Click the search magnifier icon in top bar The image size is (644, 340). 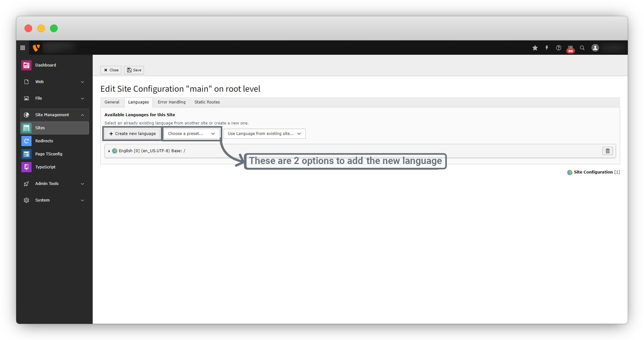pyautogui.click(x=582, y=48)
